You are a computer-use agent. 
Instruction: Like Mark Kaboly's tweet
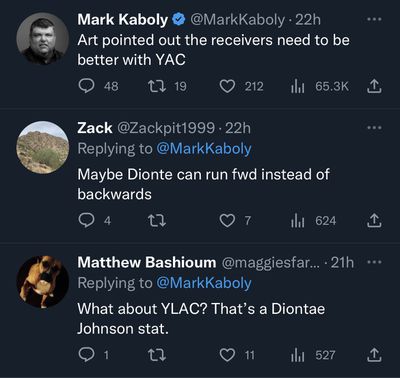(227, 87)
